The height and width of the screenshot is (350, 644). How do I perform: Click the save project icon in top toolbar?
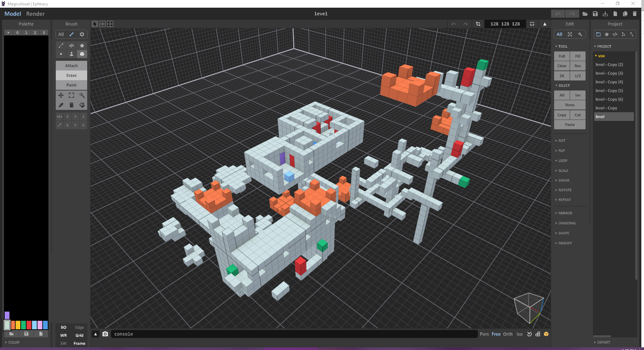pyautogui.click(x=595, y=14)
